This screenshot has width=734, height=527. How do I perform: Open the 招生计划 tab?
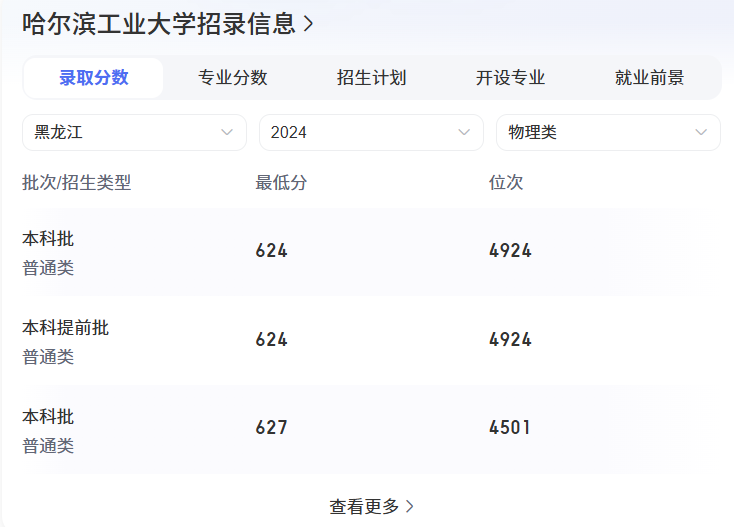coord(371,78)
